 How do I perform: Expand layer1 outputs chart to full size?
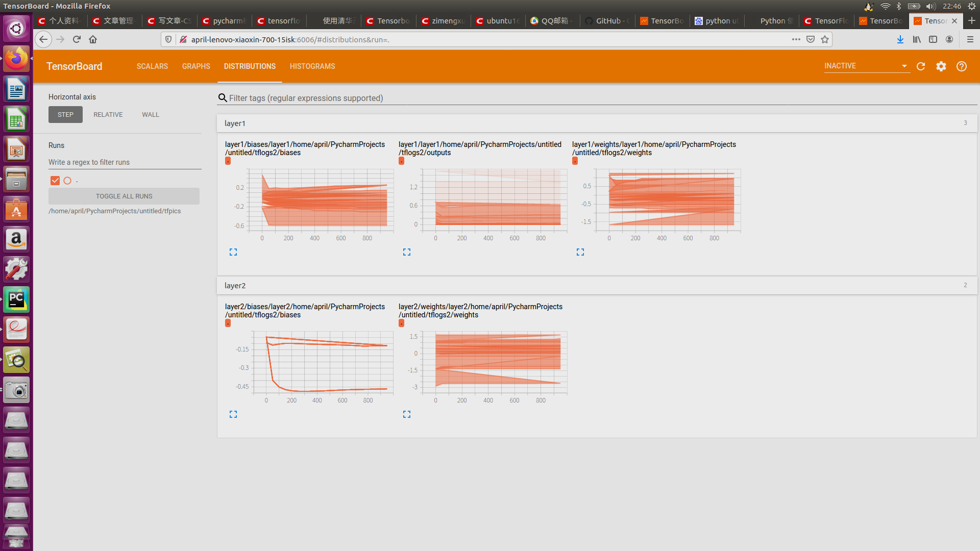(x=407, y=252)
